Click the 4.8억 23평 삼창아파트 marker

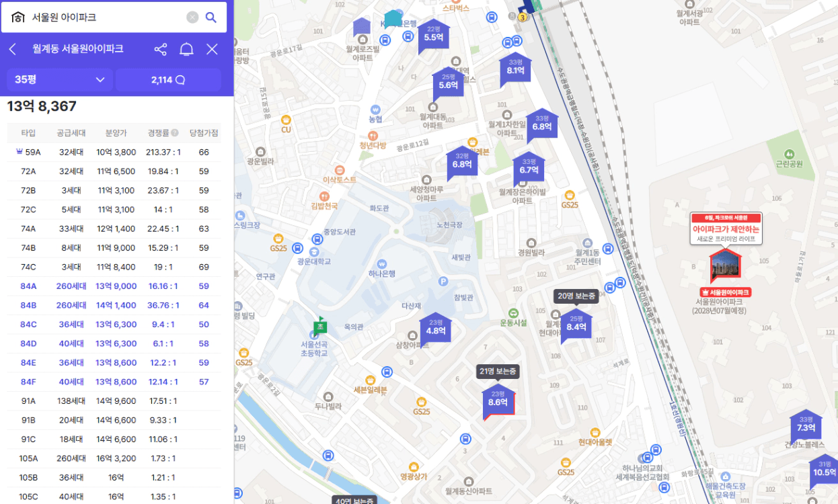tap(436, 329)
